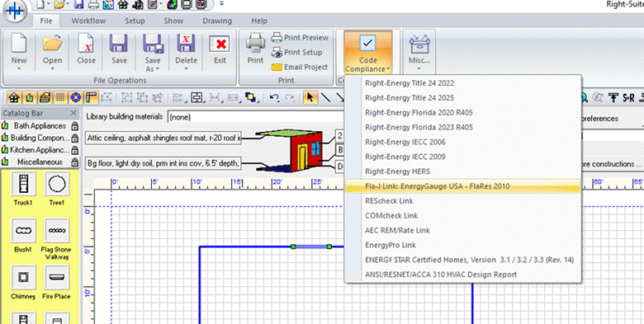Viewport: 644px width, 324px height.
Task: Open the Delete ribbon dropdown
Action: pyautogui.click(x=186, y=53)
